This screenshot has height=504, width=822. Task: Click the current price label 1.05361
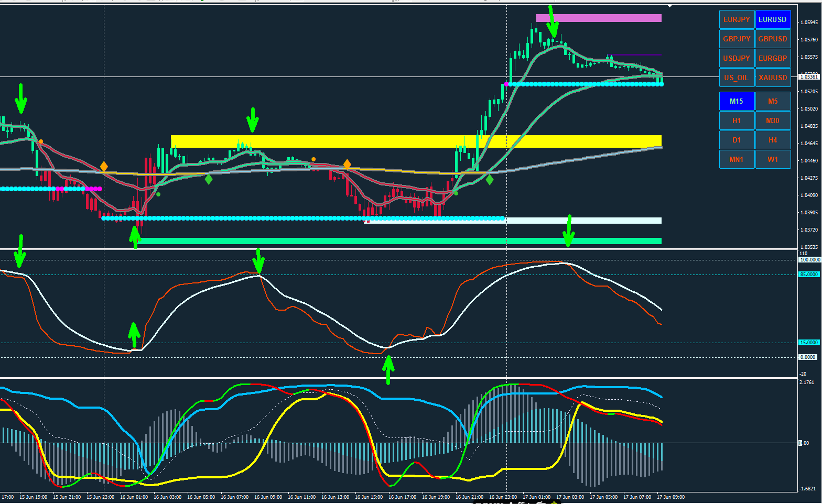(809, 77)
